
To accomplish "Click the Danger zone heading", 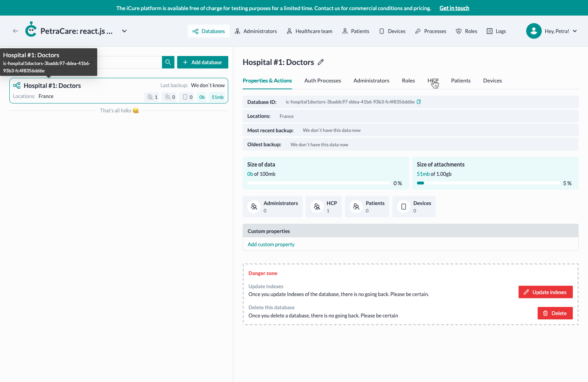I will 263,273.
